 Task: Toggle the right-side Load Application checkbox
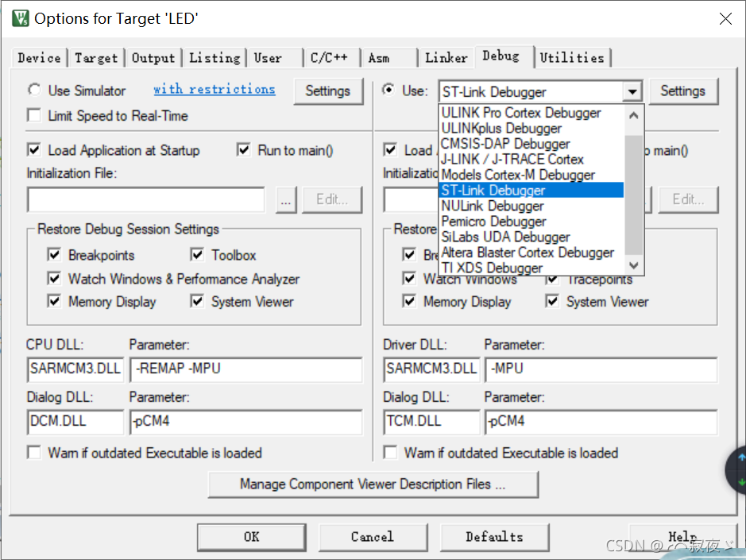[390, 150]
